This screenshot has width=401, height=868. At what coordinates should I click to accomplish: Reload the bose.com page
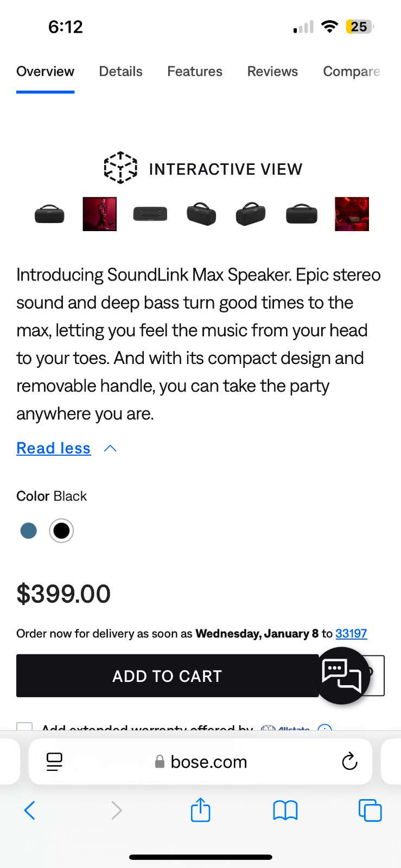349,762
